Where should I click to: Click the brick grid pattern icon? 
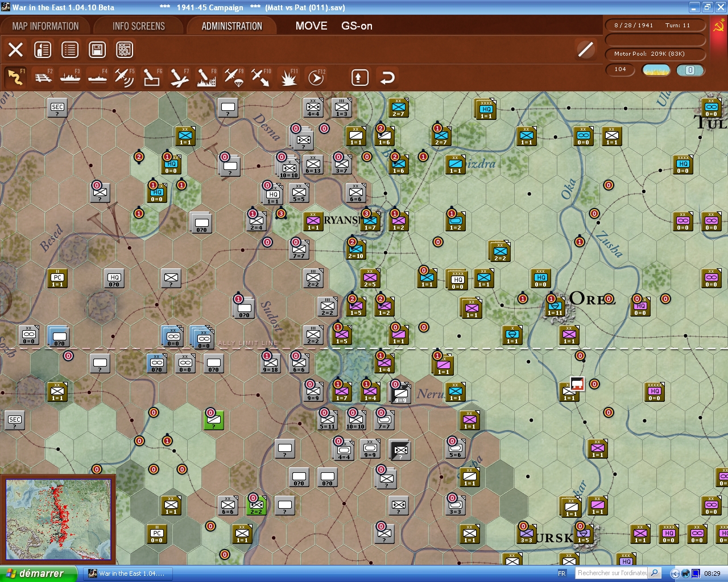click(x=125, y=50)
